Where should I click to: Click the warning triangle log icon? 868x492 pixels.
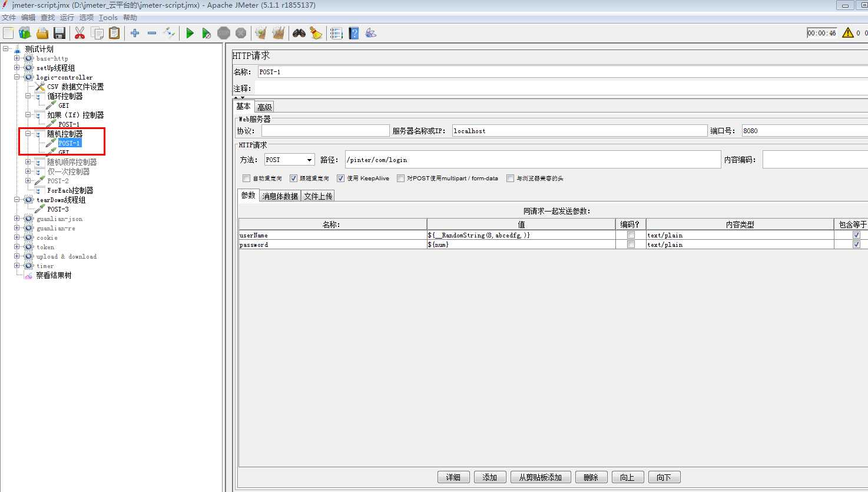click(x=848, y=33)
